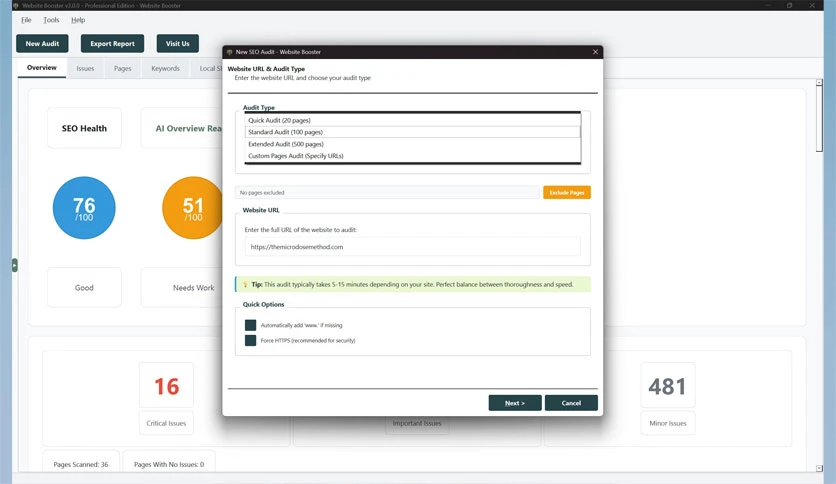Click the 481 minor issues number

click(x=668, y=386)
